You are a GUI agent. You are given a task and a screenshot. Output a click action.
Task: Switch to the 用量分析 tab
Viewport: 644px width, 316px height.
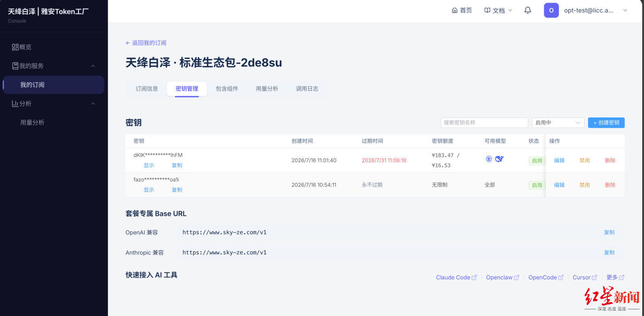point(267,89)
